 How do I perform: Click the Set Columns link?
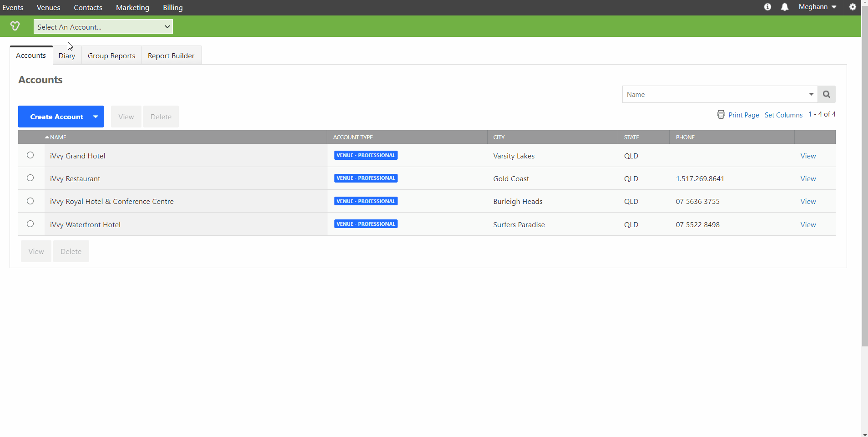(x=783, y=115)
